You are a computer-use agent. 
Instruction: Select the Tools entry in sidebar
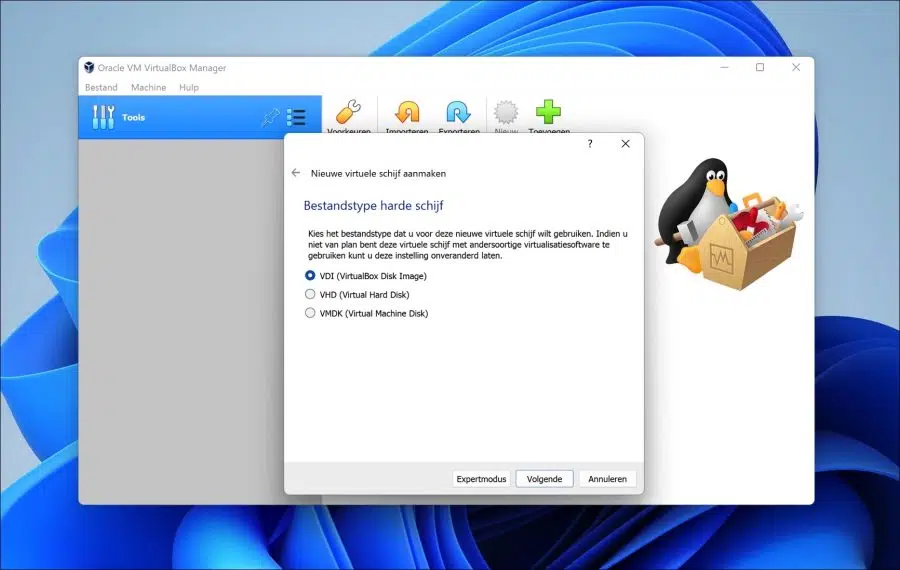[x=200, y=117]
